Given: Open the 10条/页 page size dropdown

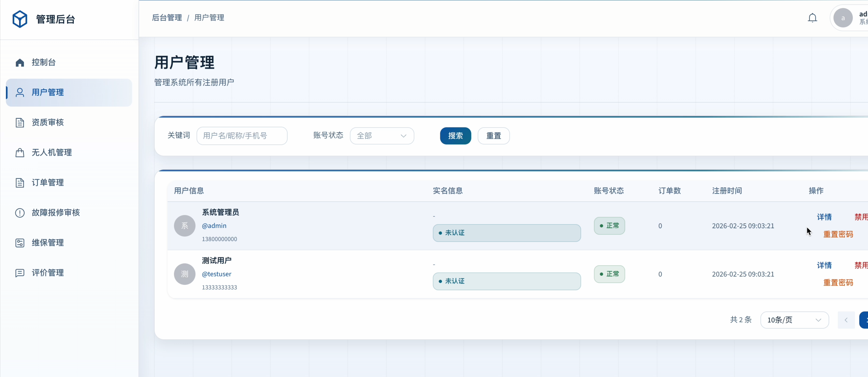Looking at the screenshot, I should click(795, 320).
